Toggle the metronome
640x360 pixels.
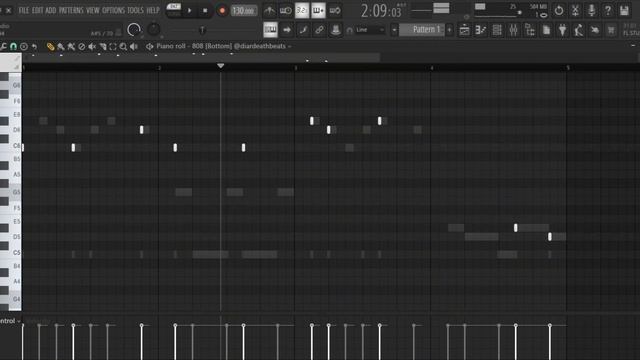(269, 10)
